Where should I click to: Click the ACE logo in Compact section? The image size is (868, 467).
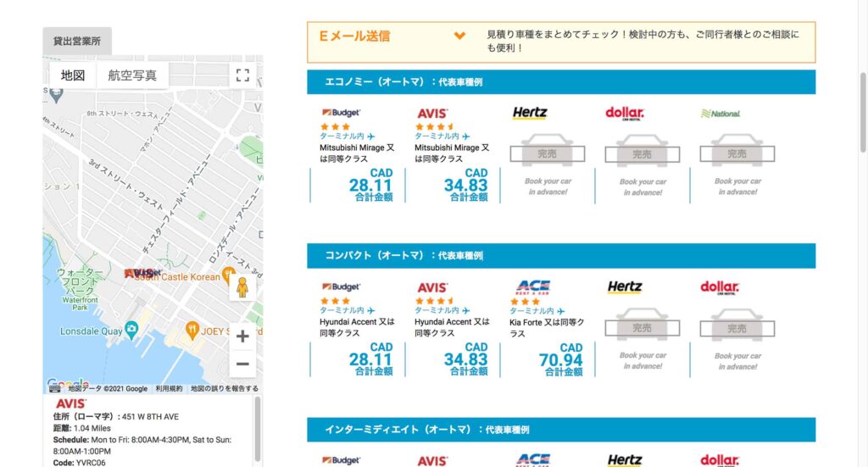click(x=533, y=287)
